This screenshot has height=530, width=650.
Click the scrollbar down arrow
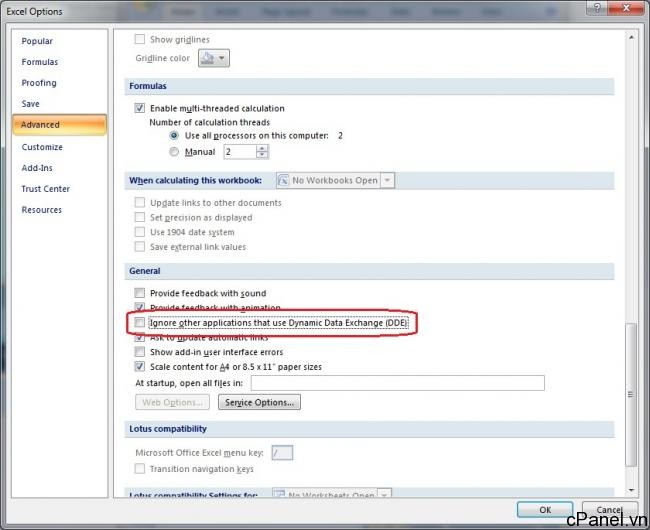tap(631, 490)
